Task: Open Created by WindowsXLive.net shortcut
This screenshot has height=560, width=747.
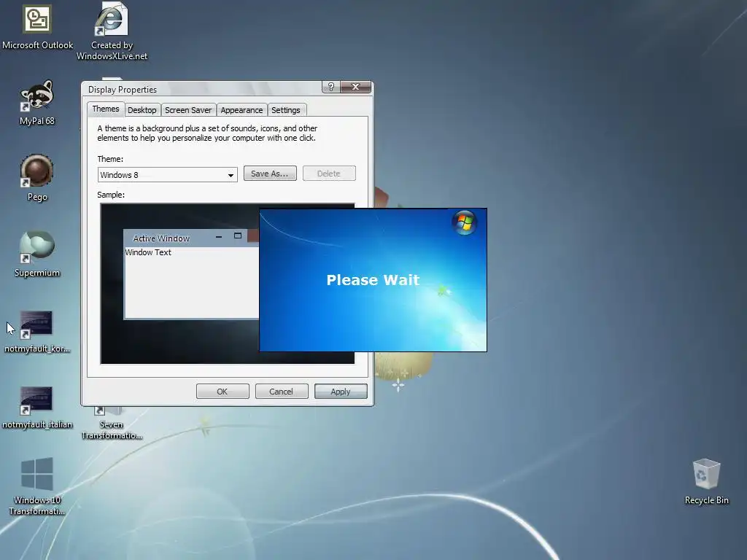Action: tap(112, 31)
